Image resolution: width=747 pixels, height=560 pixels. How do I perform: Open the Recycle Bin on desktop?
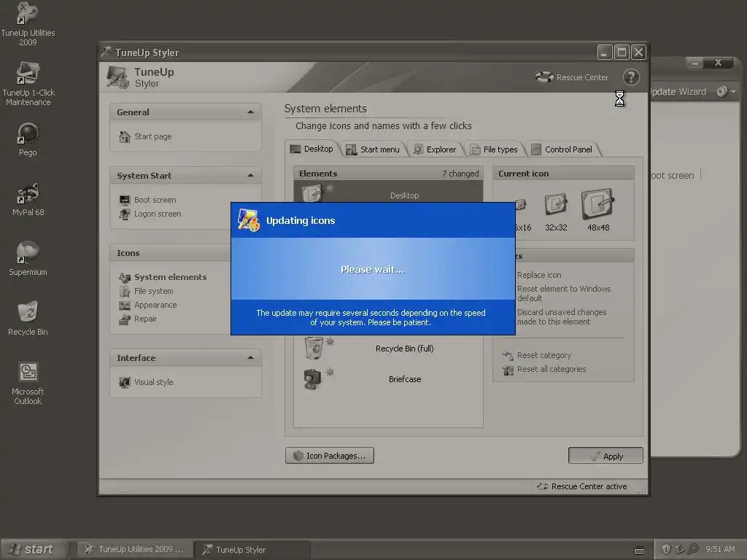tap(28, 318)
